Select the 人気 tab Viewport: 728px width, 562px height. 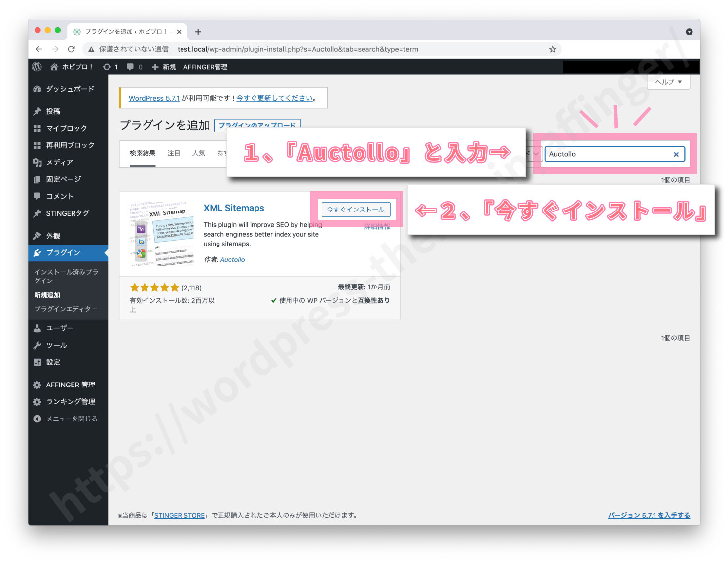[x=199, y=153]
